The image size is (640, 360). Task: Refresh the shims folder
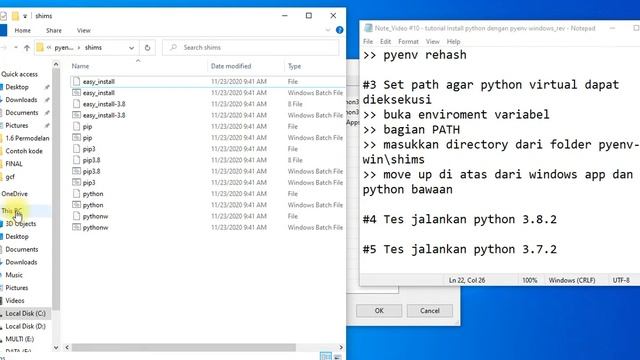[x=147, y=48]
